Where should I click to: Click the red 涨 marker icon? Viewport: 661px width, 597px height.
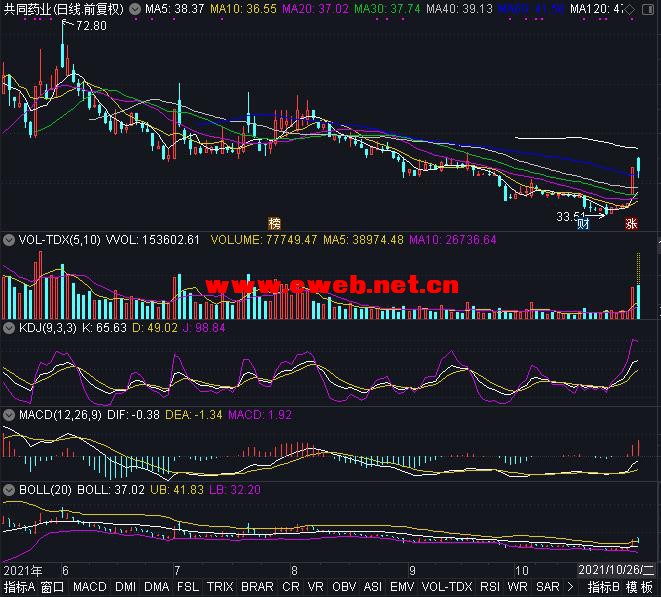(631, 223)
